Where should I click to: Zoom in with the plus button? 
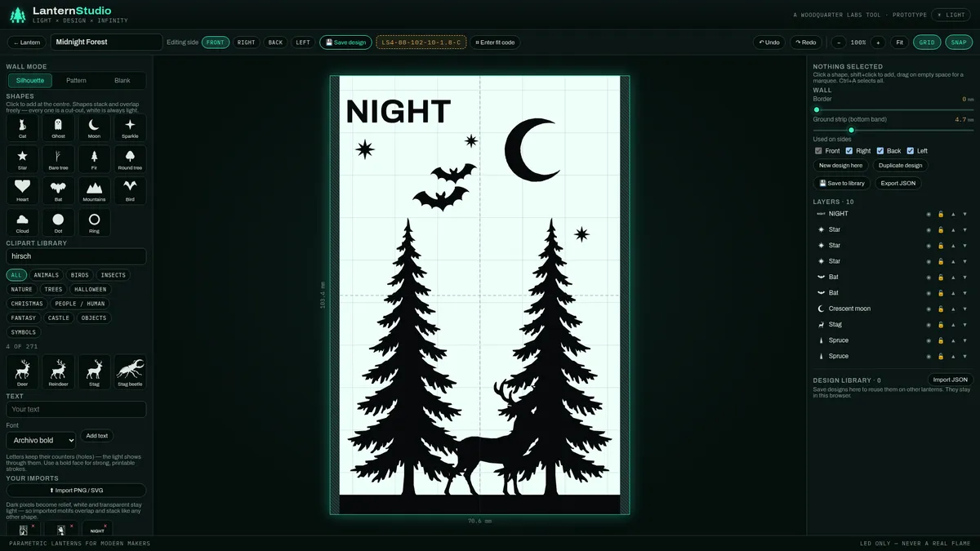tap(877, 42)
